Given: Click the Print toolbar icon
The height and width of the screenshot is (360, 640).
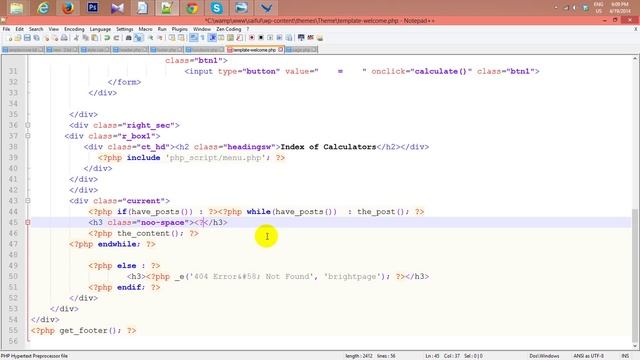Looking at the screenshot, I should point(64,38).
